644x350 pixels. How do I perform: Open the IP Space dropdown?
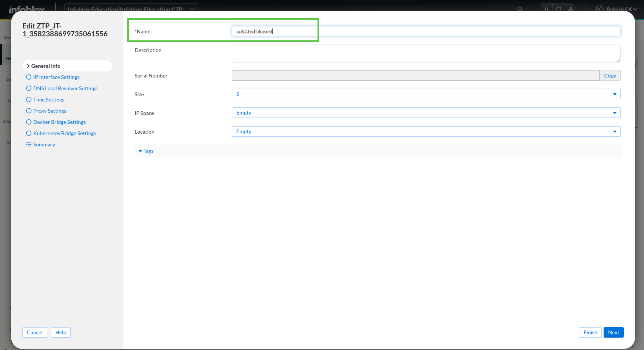pos(426,113)
